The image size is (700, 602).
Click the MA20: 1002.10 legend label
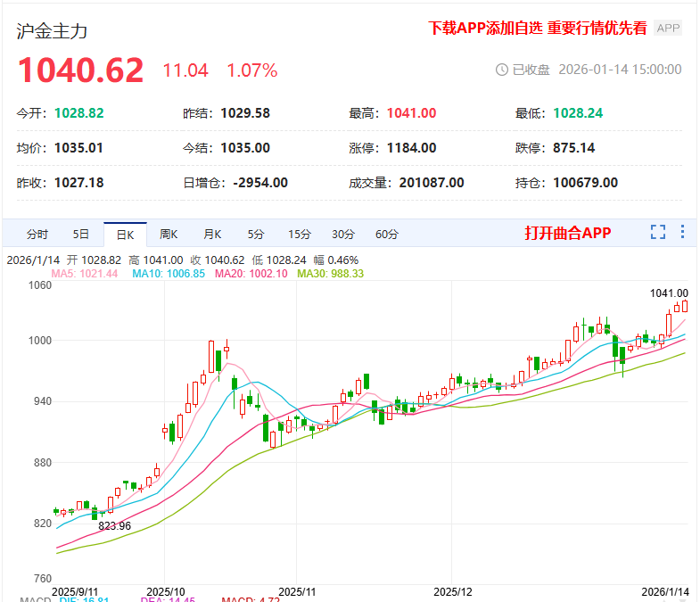(251, 273)
